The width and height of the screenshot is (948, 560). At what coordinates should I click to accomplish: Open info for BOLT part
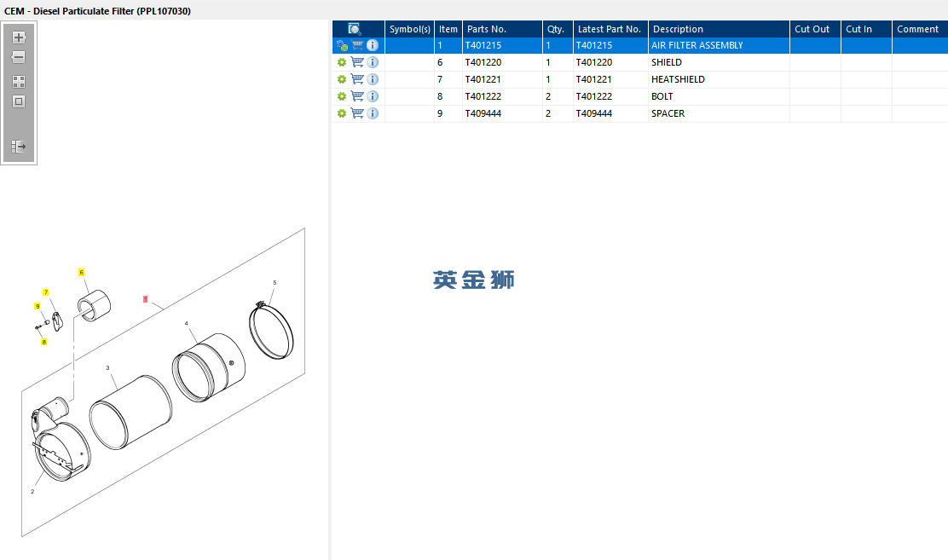(373, 96)
